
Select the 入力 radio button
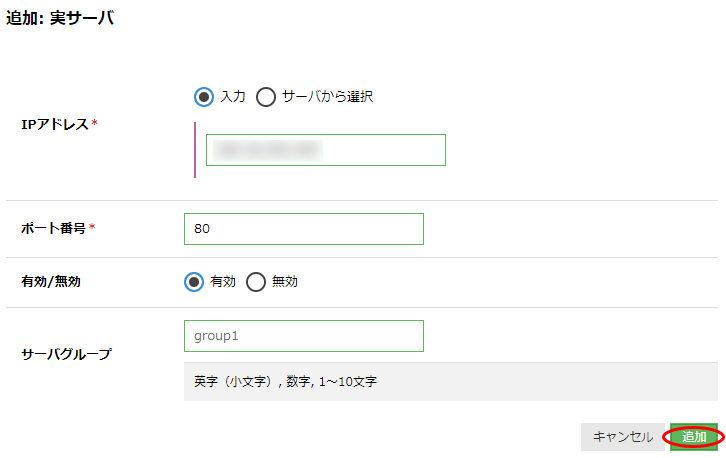[x=204, y=97]
